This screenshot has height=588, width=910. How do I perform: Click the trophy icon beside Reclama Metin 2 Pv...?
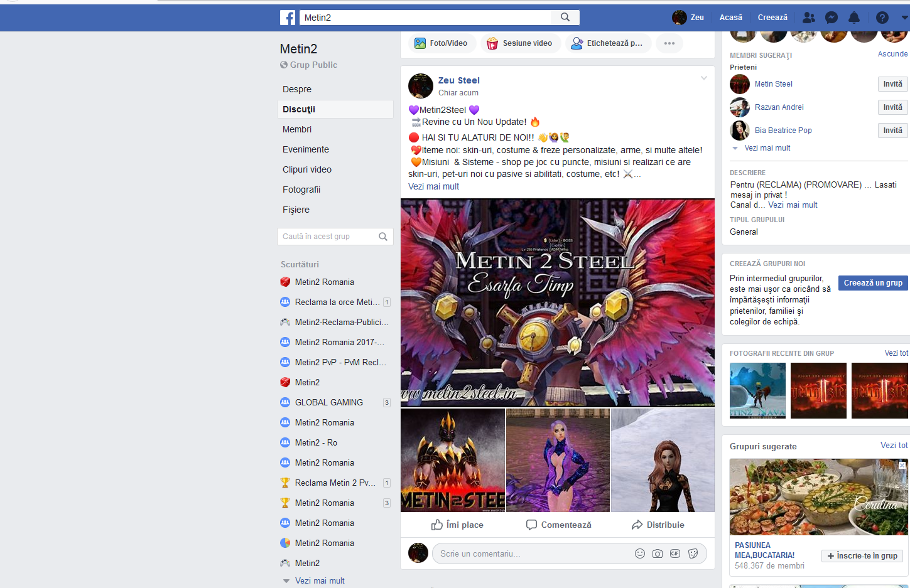click(x=285, y=483)
